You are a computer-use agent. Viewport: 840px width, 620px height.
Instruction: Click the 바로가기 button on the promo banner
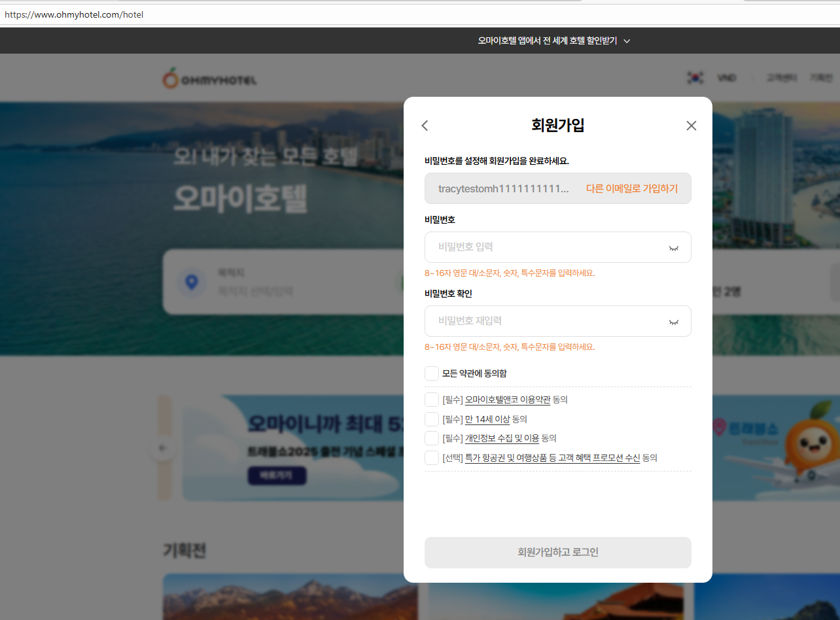click(x=277, y=476)
